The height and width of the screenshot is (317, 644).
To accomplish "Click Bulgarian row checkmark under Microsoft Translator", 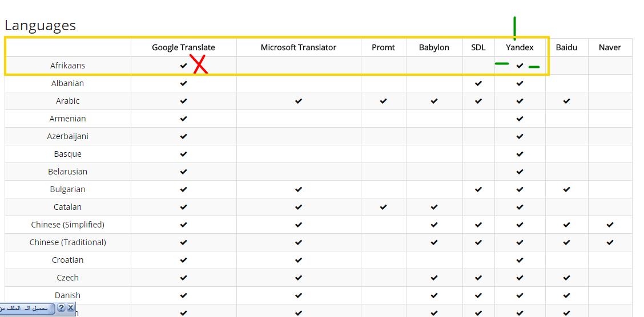I will point(299,189).
